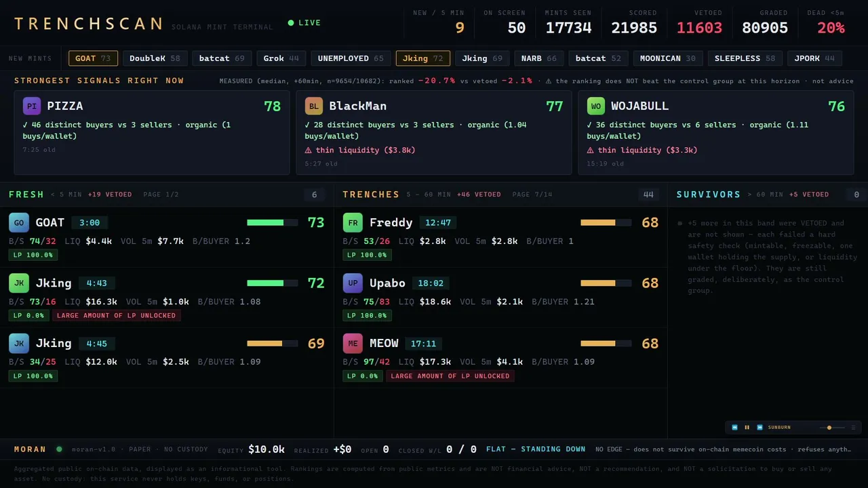This screenshot has height=488, width=868.
Task: Click the green MORAN status dot
Action: pyautogui.click(x=59, y=449)
